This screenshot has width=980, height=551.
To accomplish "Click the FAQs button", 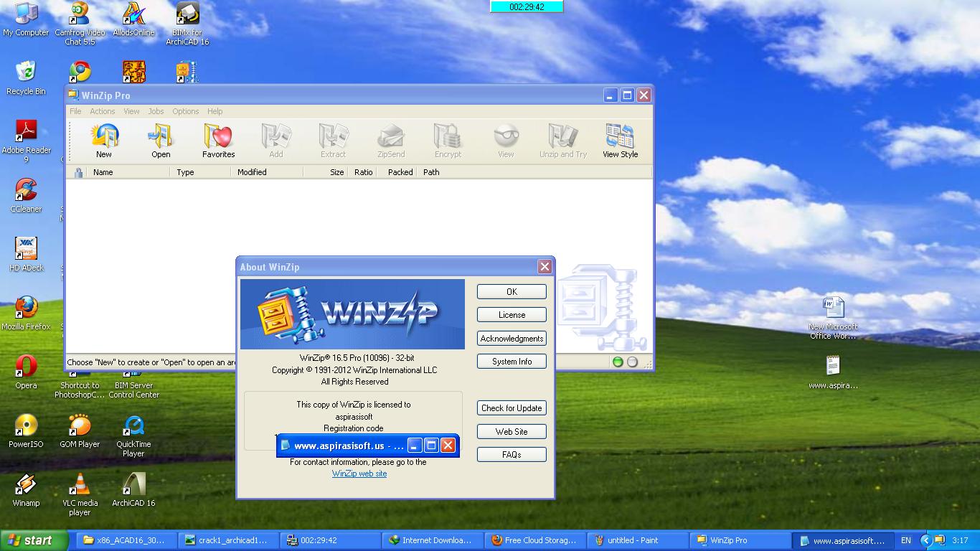I will click(x=512, y=455).
